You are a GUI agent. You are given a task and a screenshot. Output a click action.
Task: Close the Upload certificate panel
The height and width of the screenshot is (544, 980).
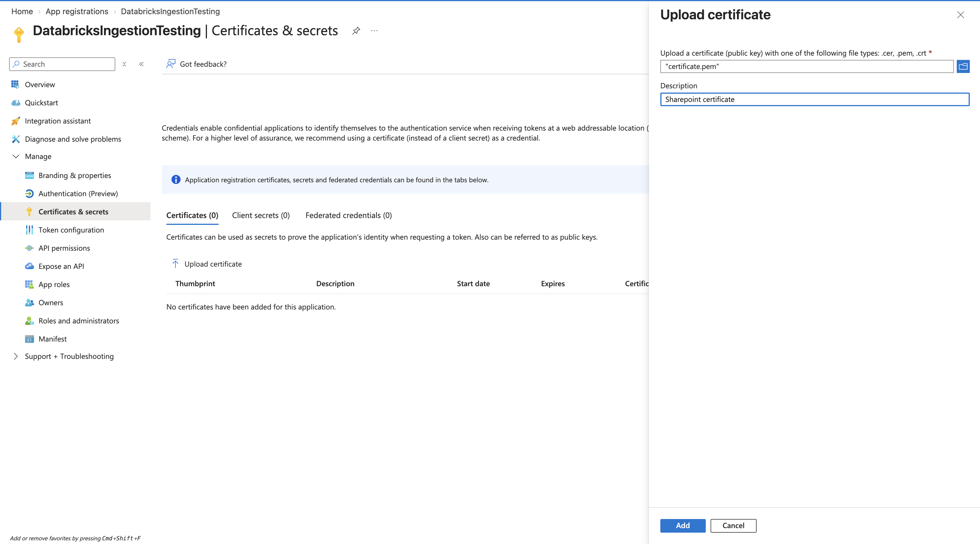[x=960, y=15]
